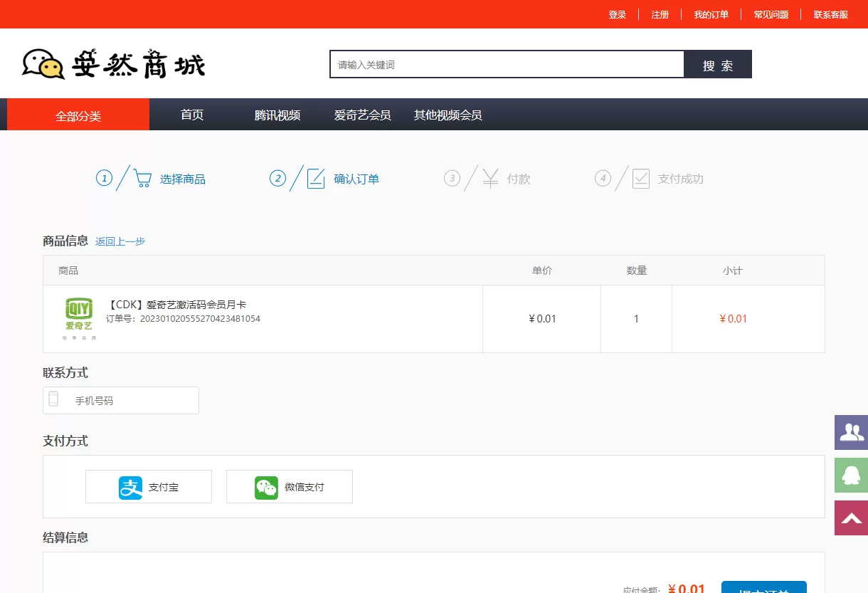Open 我的订单 my orders link
This screenshot has height=593, width=868.
click(x=711, y=14)
